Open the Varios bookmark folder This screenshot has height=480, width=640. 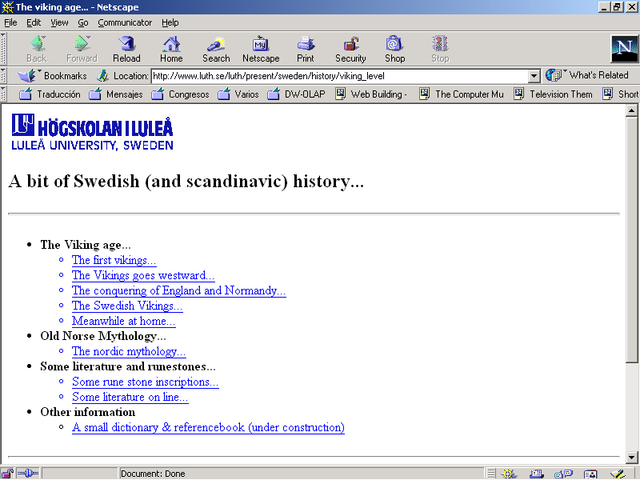238,94
